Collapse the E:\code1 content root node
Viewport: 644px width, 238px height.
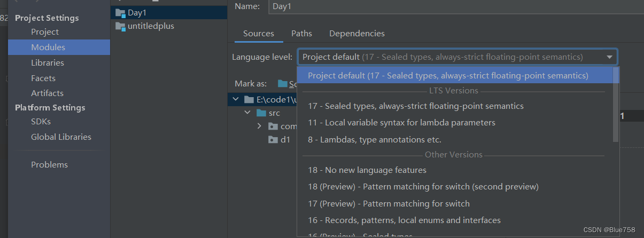pyautogui.click(x=235, y=99)
